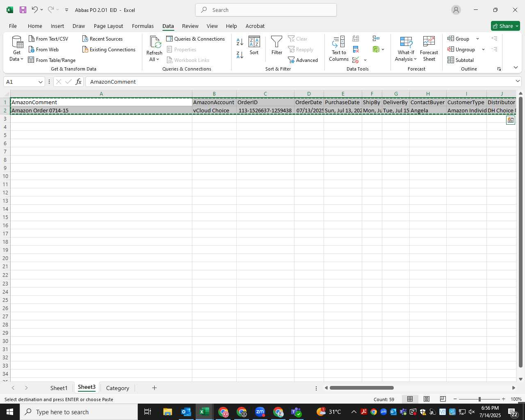Click the Flash Fill icon
Image resolution: width=525 pixels, height=420 pixels.
(x=356, y=39)
